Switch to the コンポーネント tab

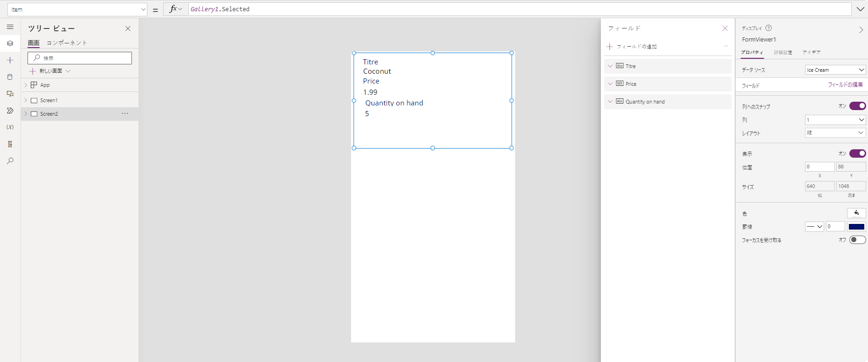[67, 43]
